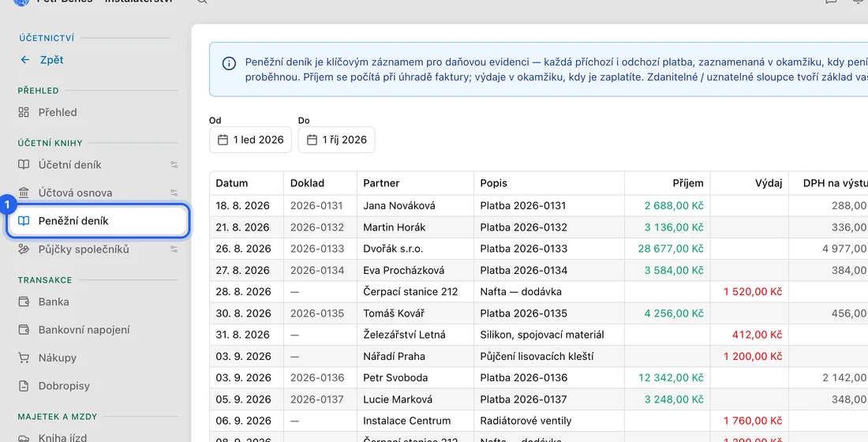Image resolution: width=868 pixels, height=442 pixels.
Task: Click partner Instalace Centrum
Action: pyautogui.click(x=407, y=421)
